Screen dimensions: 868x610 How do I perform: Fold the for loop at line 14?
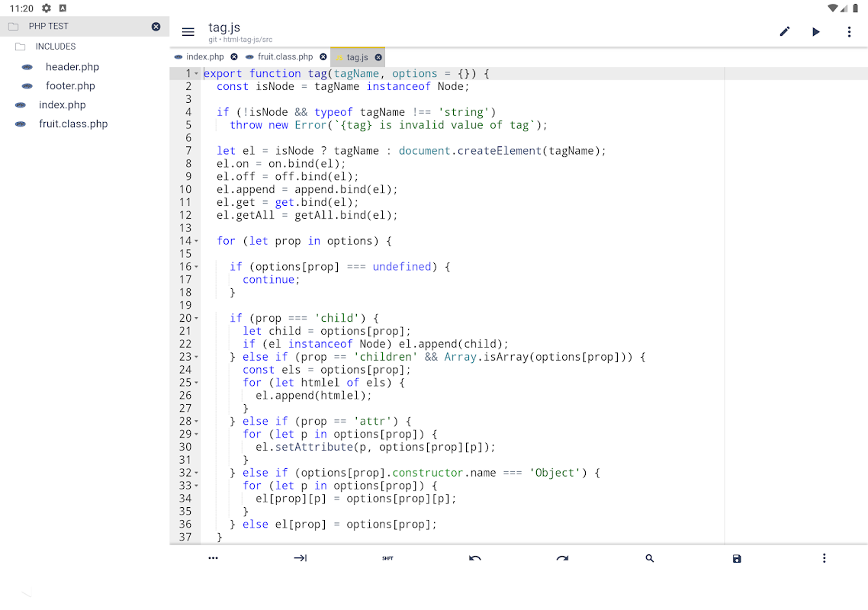point(196,241)
